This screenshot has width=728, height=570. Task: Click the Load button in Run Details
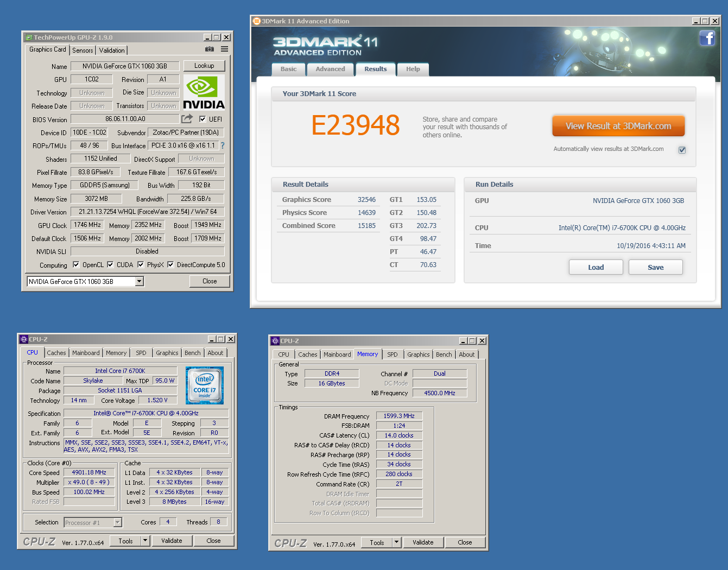click(596, 267)
